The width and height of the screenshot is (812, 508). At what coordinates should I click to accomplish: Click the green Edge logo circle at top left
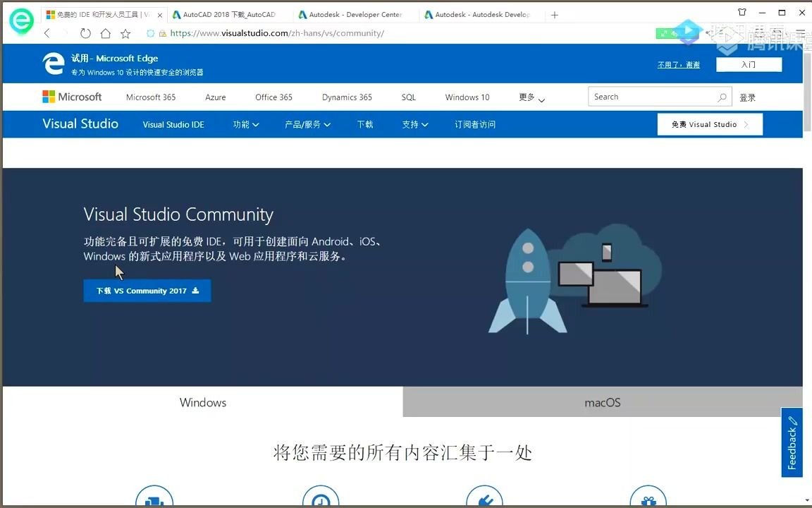20,21
